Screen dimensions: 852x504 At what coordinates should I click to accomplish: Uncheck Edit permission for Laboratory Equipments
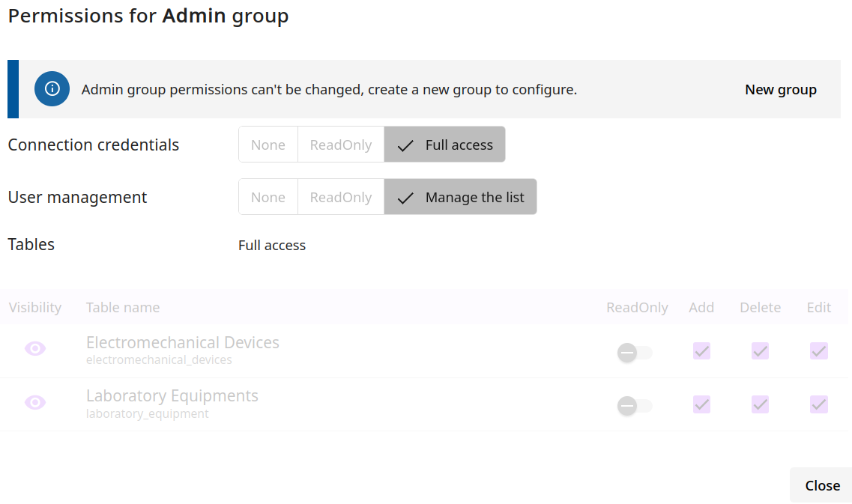click(818, 404)
